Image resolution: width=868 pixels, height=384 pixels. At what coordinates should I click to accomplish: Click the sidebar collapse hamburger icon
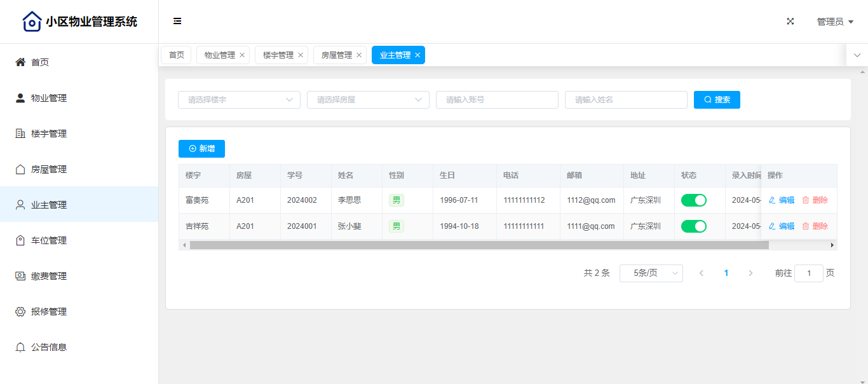177,21
